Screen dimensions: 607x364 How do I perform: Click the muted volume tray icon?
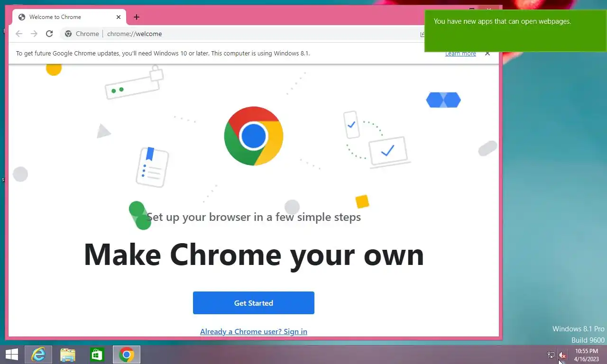(x=562, y=355)
